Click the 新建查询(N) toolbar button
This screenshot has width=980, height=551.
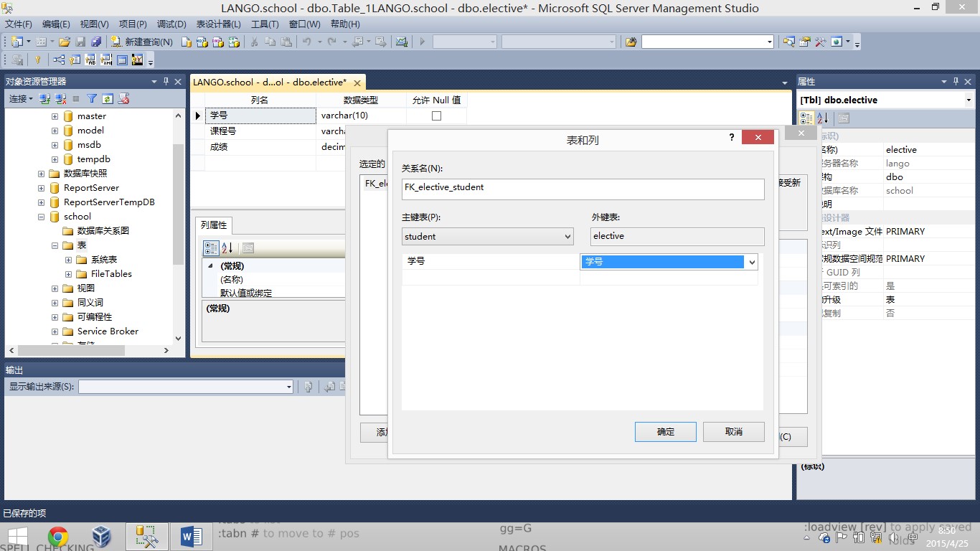tap(142, 42)
